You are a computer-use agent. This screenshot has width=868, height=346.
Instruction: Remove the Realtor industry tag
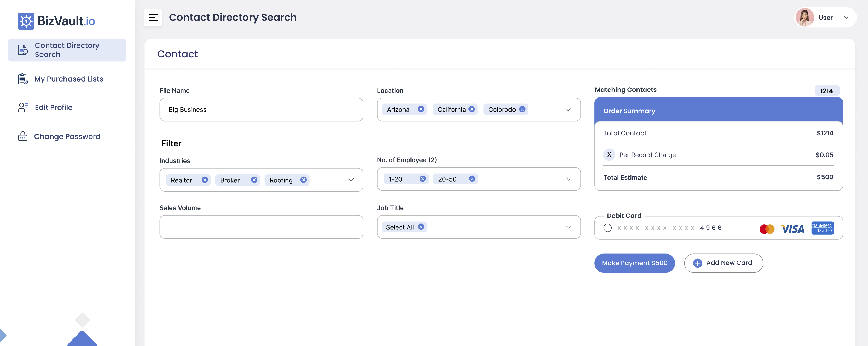205,180
